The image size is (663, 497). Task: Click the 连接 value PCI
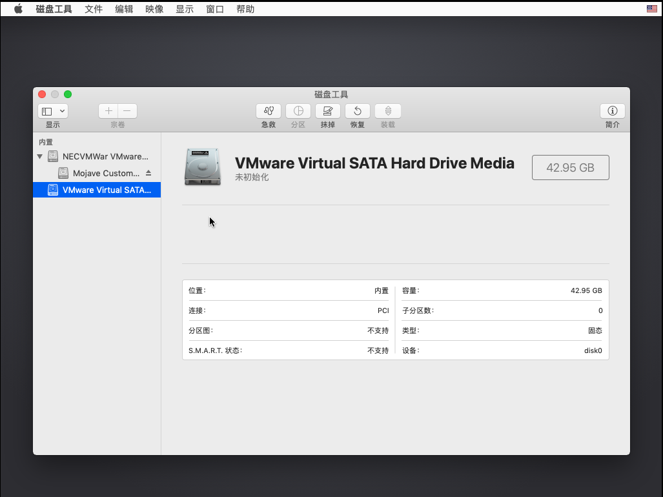click(x=383, y=310)
